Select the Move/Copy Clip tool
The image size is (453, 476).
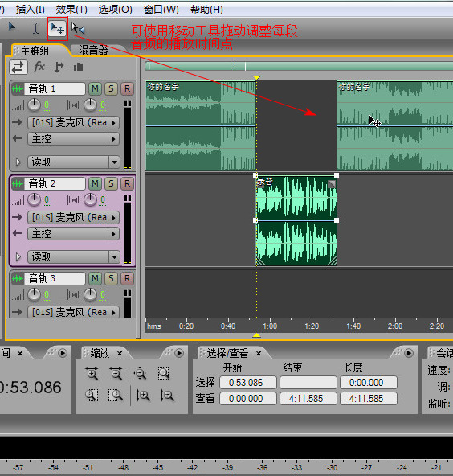coord(57,28)
